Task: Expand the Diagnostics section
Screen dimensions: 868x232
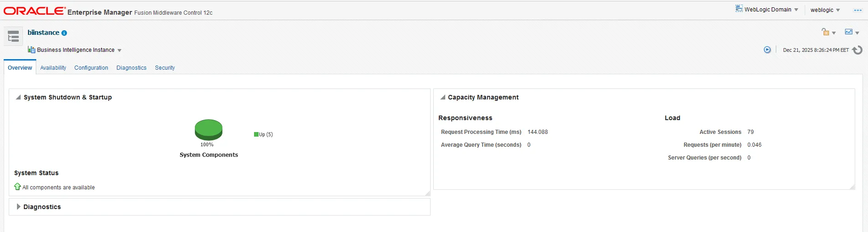Action: pos(19,207)
